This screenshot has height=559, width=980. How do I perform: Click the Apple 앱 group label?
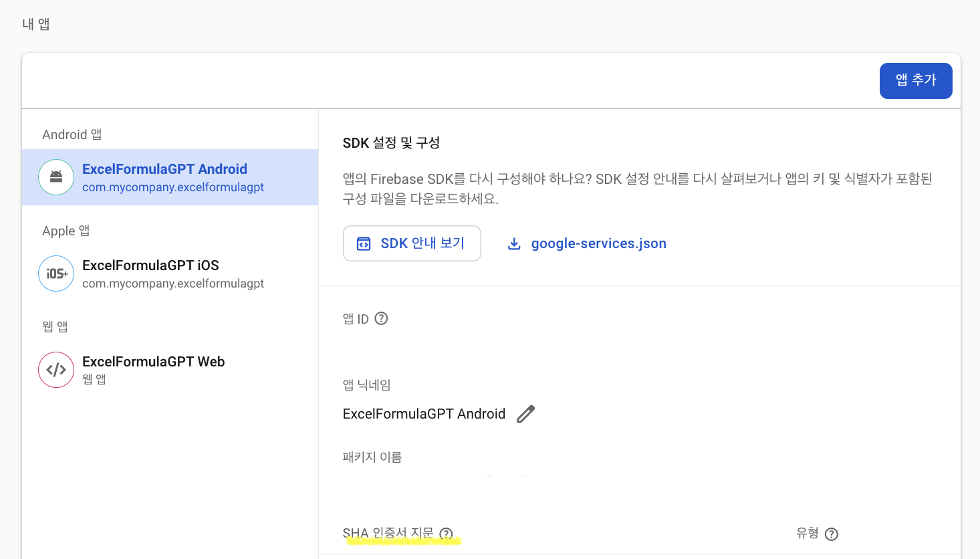(66, 231)
